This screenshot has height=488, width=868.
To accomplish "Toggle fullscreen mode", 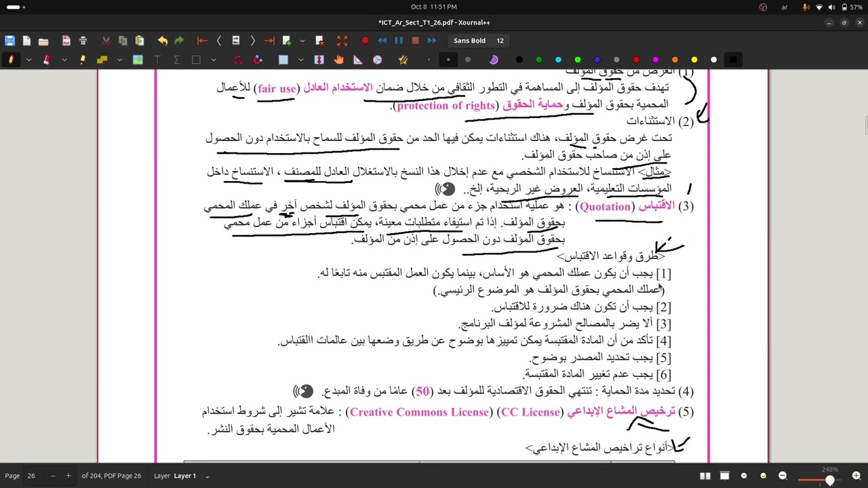I will (342, 41).
